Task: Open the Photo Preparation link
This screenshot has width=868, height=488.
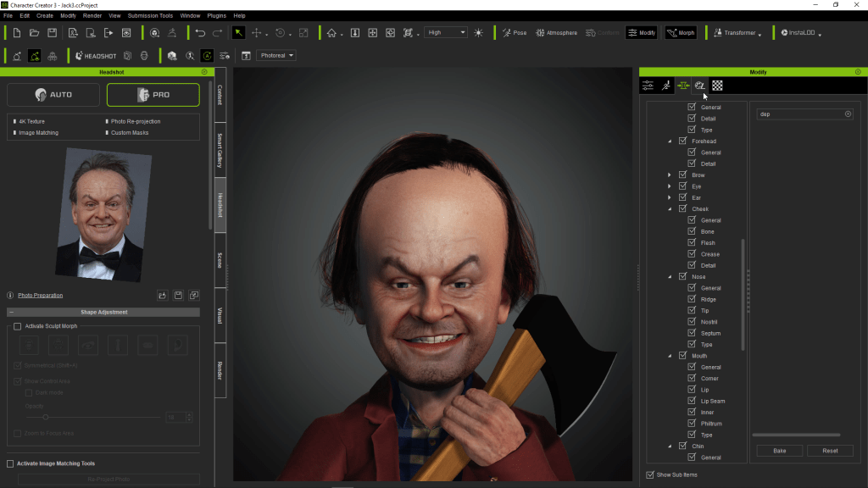Action: pos(41,296)
